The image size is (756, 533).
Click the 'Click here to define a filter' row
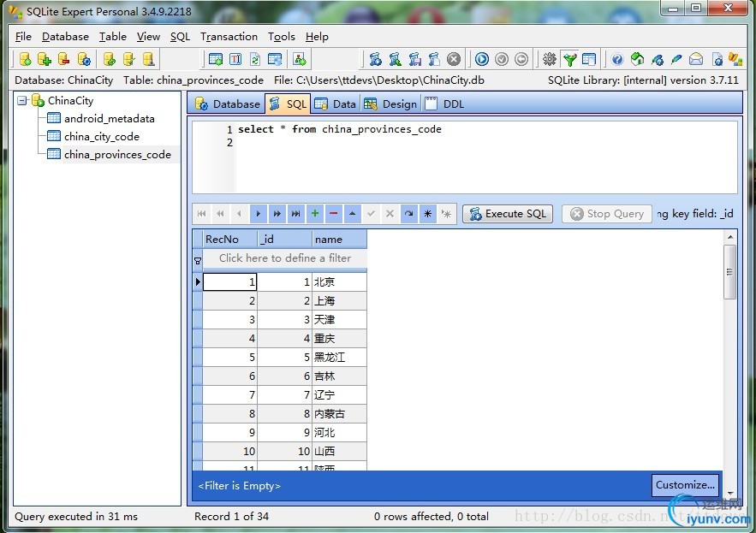(284, 258)
